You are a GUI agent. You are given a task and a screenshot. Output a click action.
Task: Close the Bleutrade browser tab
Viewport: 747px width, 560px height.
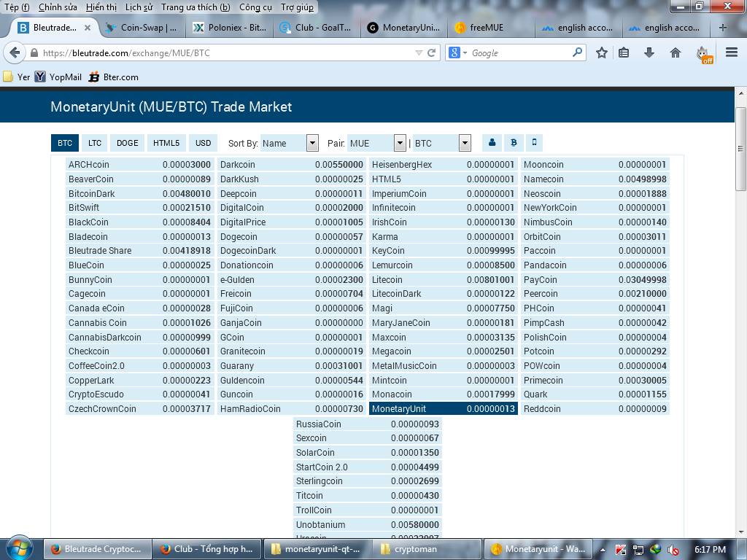coord(88,28)
